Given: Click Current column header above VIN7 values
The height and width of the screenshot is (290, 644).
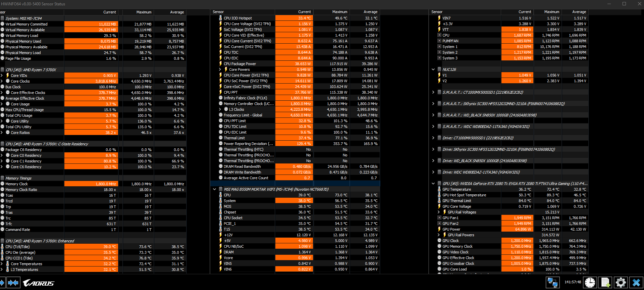Looking at the screenshot, I should point(517,12).
